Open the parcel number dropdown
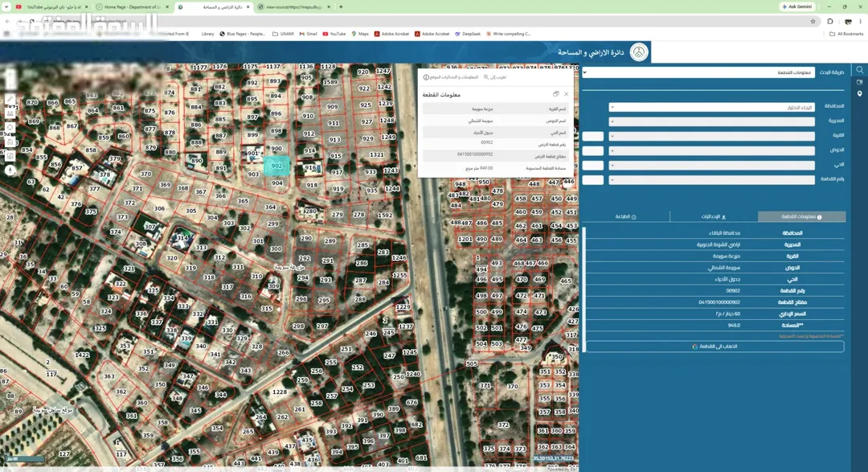This screenshot has width=868, height=472. (x=712, y=179)
